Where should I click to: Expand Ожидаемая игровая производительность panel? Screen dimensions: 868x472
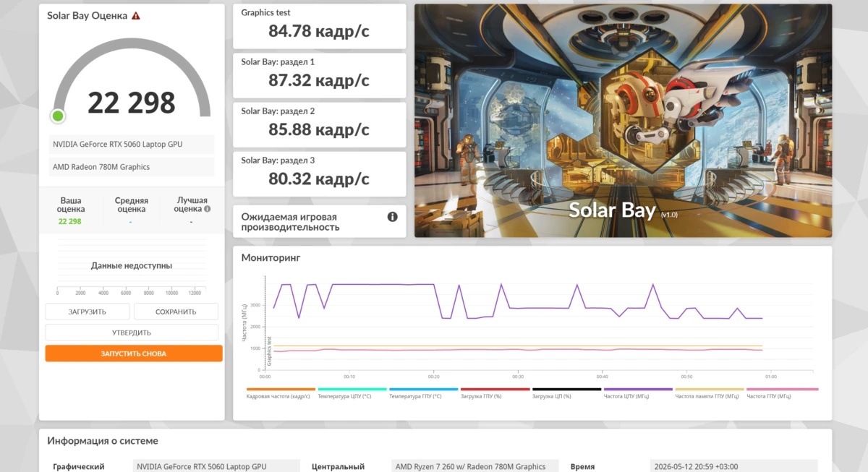[x=319, y=221]
